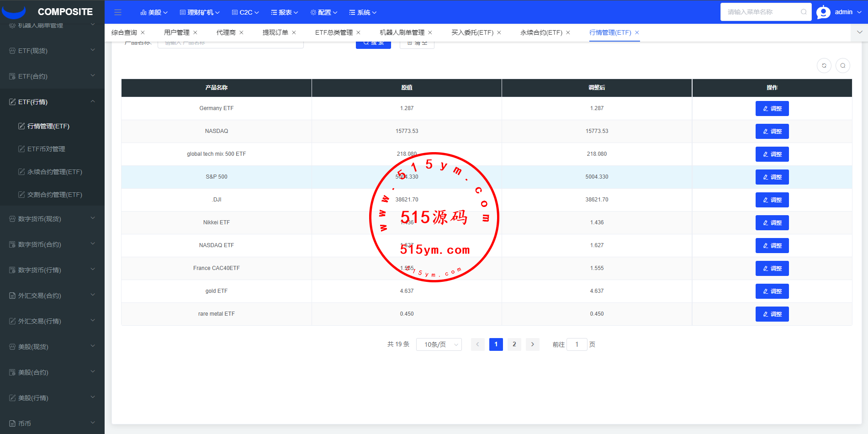Screen dimensions: 868x434
Task: Expand 数字货币(现货) in the sidebar
Action: pyautogui.click(x=52, y=219)
